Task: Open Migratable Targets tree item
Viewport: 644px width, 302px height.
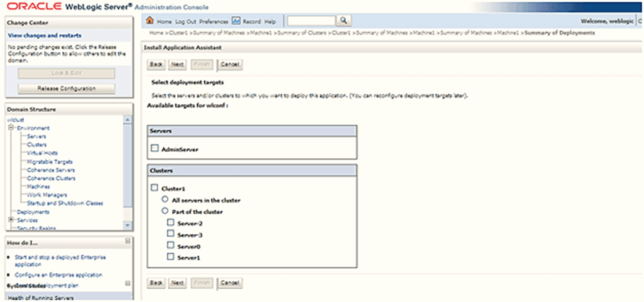Action: [50, 161]
